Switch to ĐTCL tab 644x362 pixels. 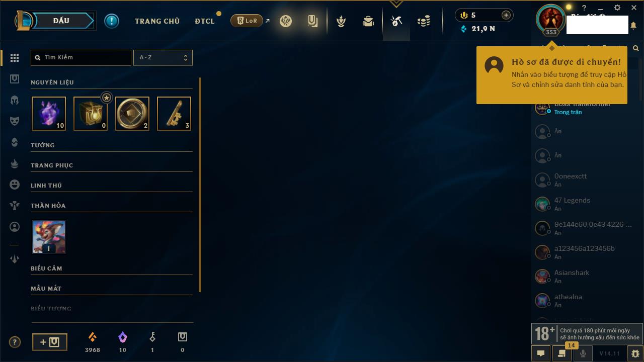point(205,21)
